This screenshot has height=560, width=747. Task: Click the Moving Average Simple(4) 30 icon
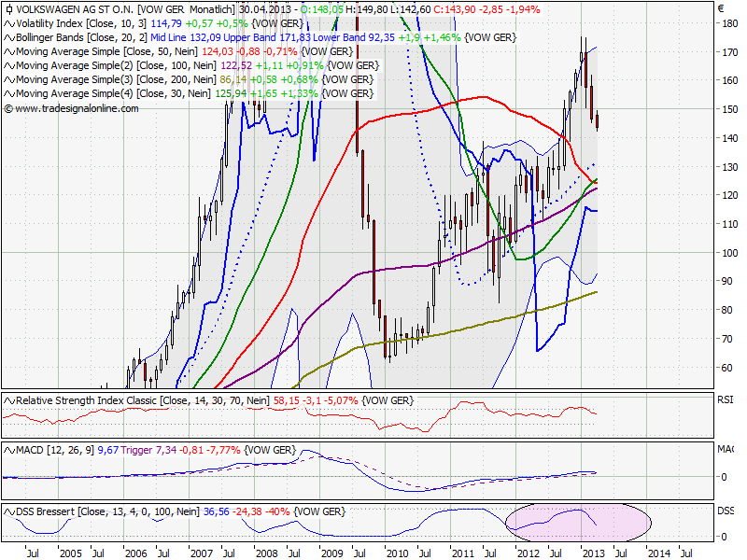pos(9,93)
